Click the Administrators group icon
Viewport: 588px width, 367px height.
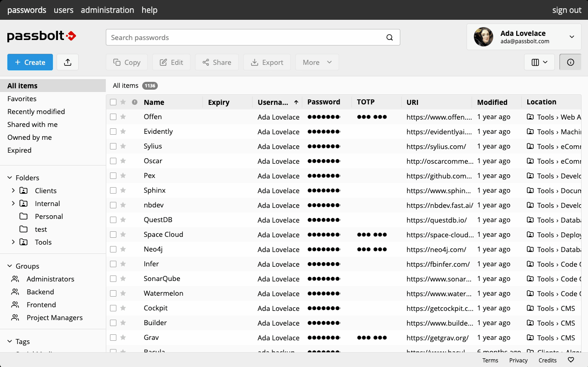coord(15,279)
